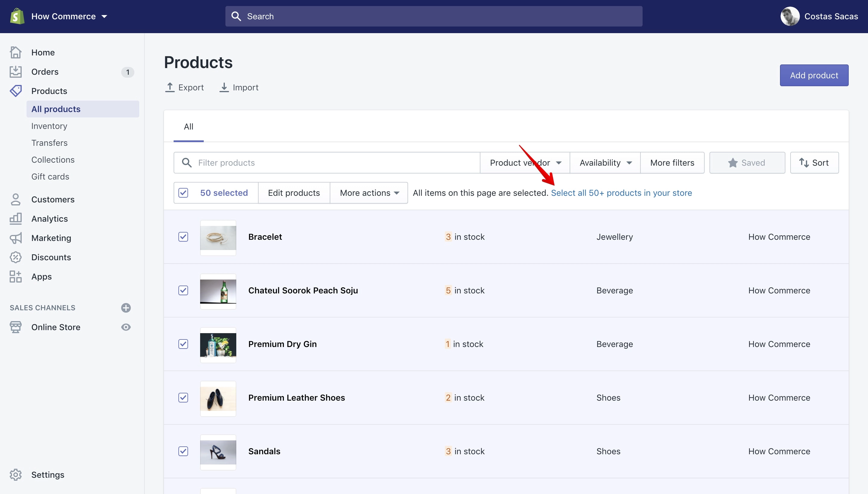Screen dimensions: 868x494
Task: Click the Settings gear icon
Action: [x=16, y=475]
